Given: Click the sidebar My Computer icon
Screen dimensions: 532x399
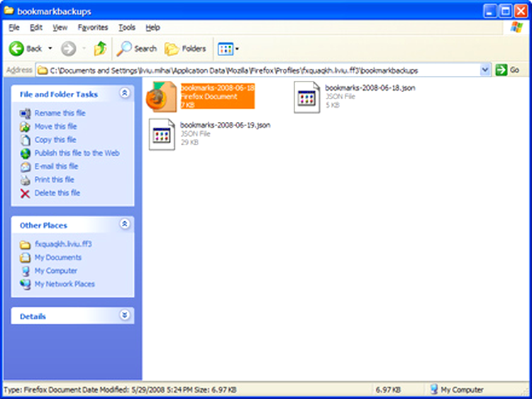Looking at the screenshot, I should click(25, 271).
